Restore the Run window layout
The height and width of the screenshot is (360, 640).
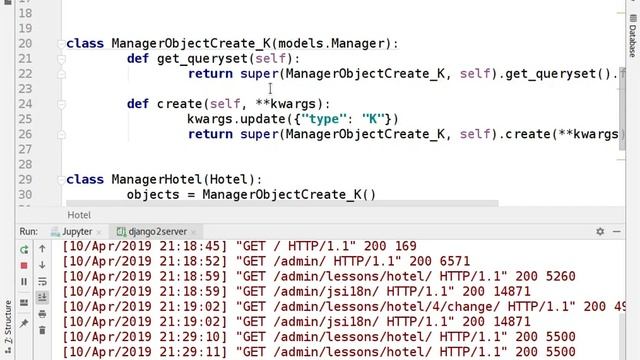(x=24, y=302)
